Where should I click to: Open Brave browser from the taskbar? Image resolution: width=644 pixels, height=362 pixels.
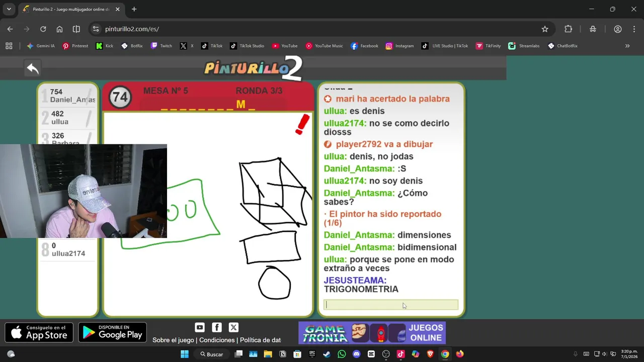pos(430,354)
